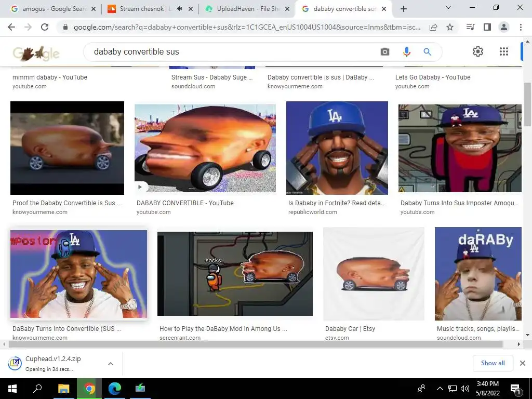
Task: Show hidden system tray icons
Action: (x=440, y=389)
